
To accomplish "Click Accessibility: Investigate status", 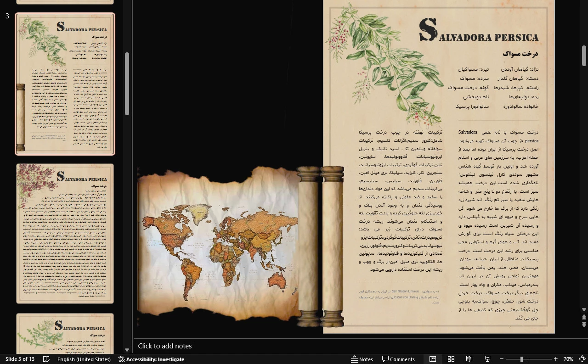I will pos(151,359).
